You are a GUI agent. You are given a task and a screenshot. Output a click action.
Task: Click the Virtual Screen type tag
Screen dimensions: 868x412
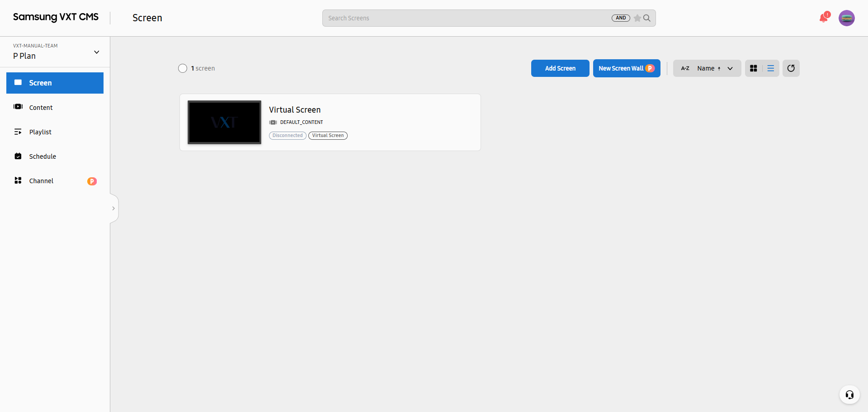click(328, 135)
